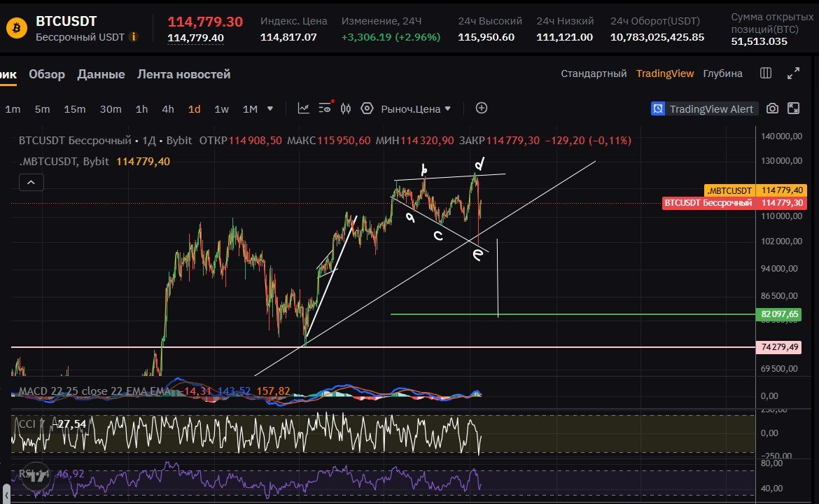Set timeframe to 1h
Image resolution: width=819 pixels, height=504 pixels.
click(141, 108)
